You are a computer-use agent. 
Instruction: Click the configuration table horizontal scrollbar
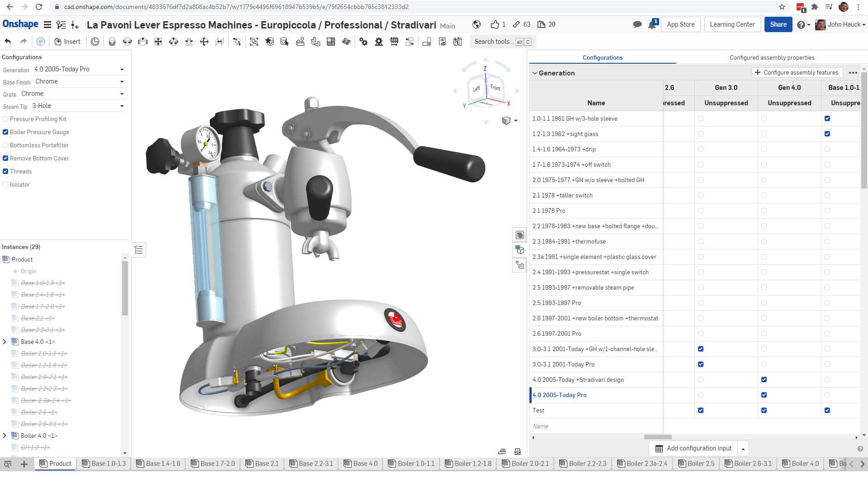[x=658, y=437]
